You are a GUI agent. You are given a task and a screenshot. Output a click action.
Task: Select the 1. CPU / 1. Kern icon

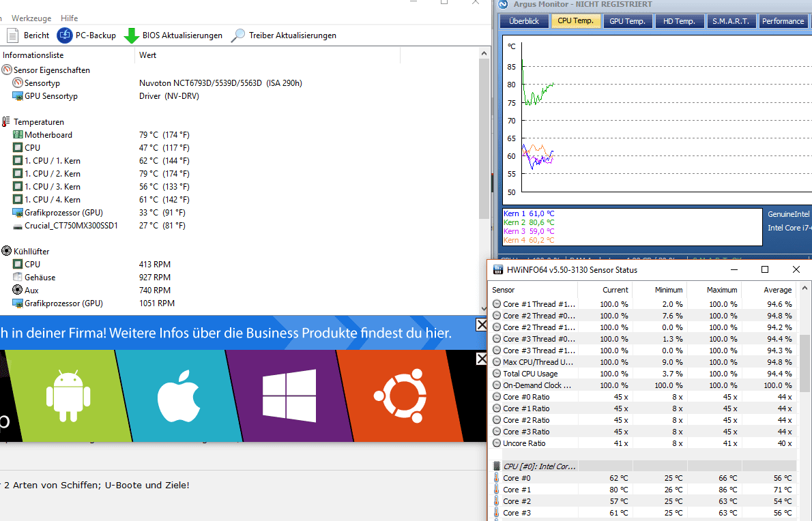[18, 160]
